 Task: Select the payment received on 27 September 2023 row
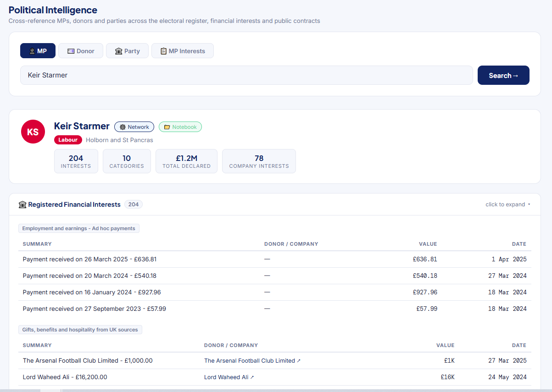click(x=275, y=309)
